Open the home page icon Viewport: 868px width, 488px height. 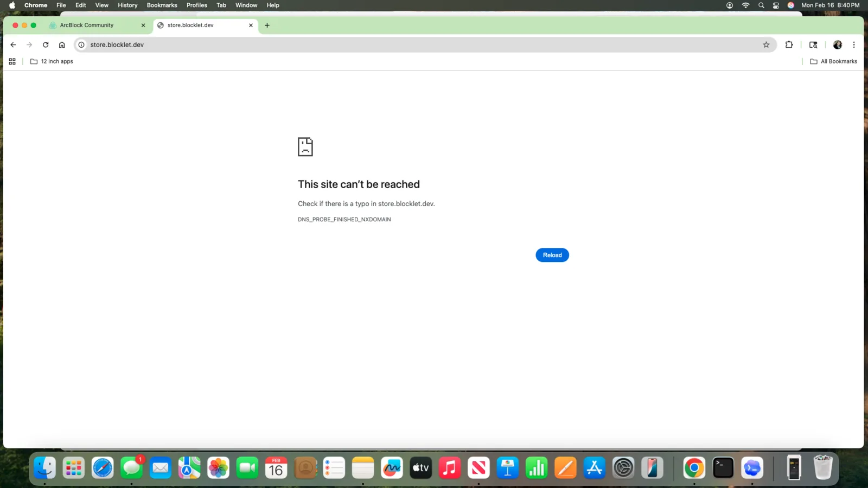(62, 45)
